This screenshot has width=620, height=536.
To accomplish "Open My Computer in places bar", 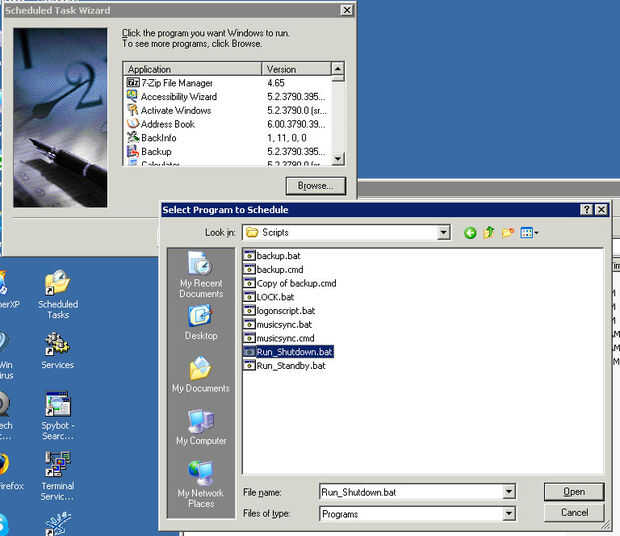I will pos(201,427).
